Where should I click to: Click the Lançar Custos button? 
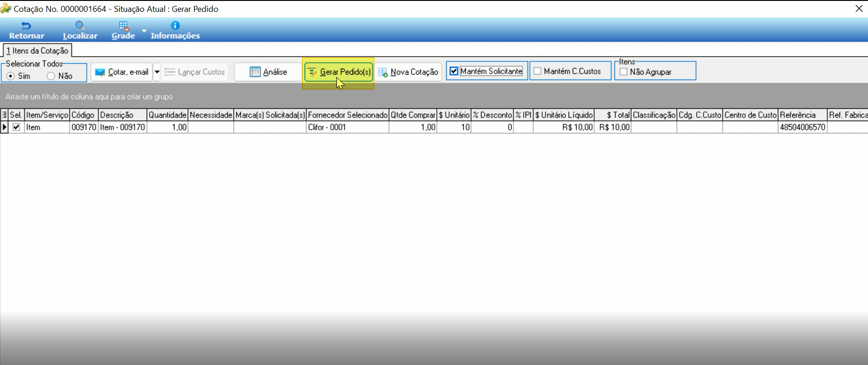tap(195, 72)
